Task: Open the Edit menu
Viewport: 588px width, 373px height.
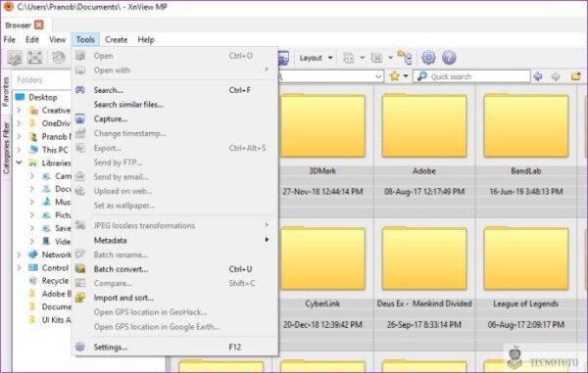Action: [32, 40]
